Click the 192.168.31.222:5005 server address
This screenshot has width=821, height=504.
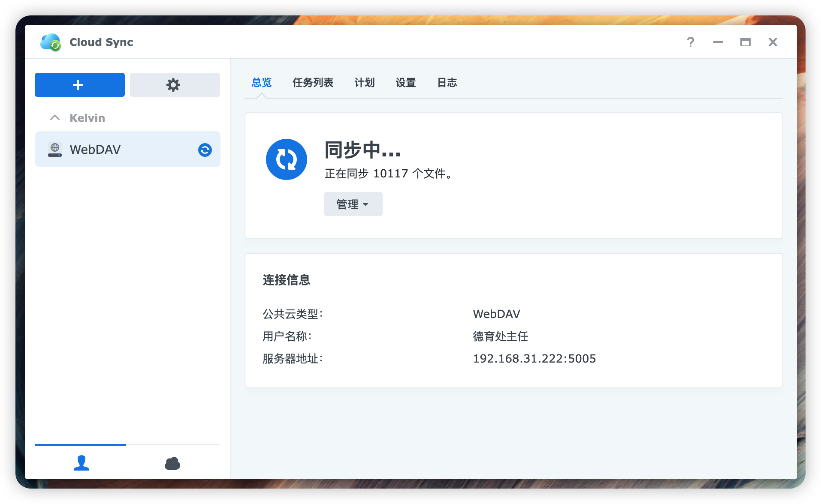pos(534,359)
